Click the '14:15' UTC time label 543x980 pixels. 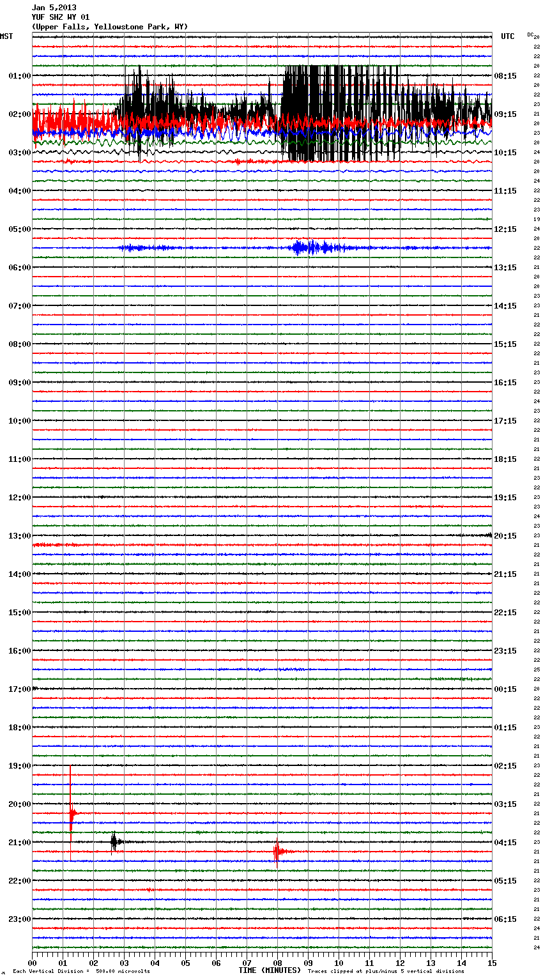[x=505, y=306]
